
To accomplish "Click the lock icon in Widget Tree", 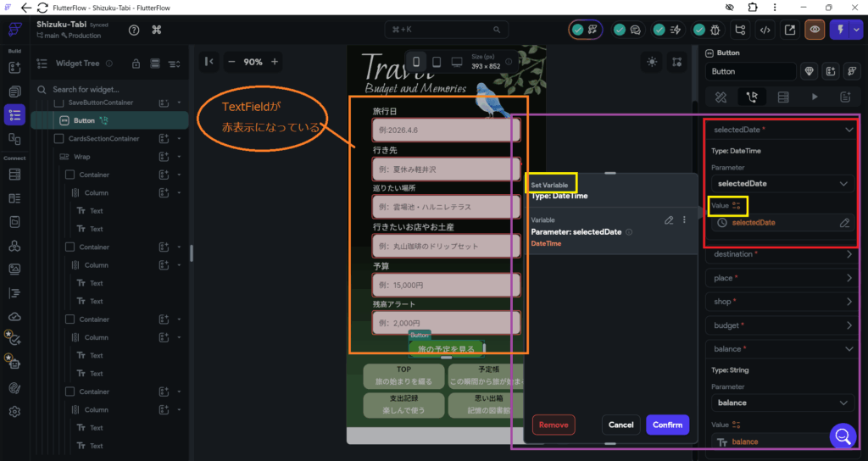I will [x=136, y=64].
